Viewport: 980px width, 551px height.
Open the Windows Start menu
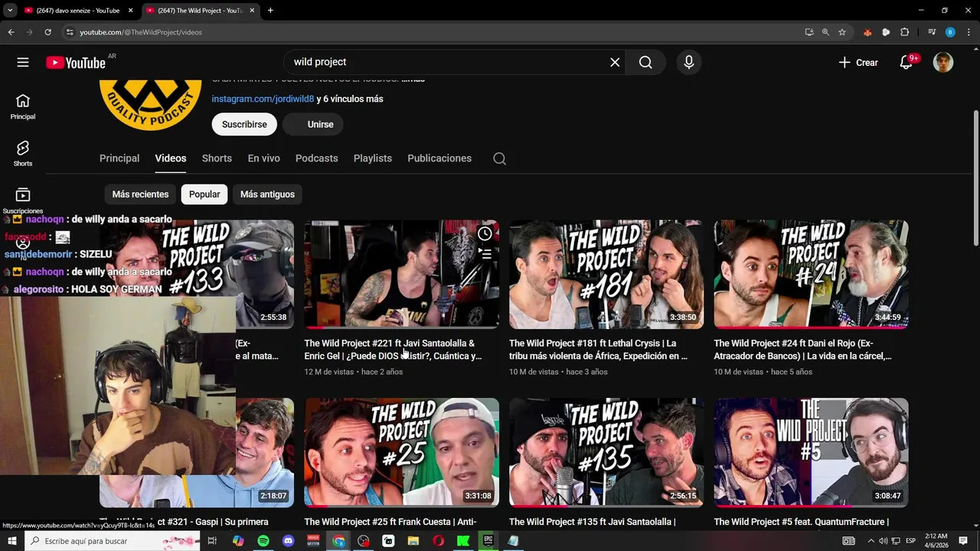(12, 541)
